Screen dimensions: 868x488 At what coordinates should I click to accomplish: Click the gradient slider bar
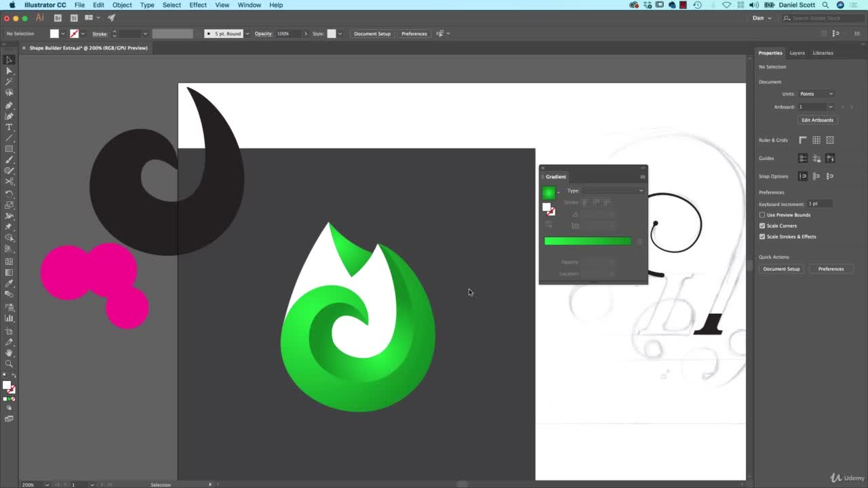587,241
